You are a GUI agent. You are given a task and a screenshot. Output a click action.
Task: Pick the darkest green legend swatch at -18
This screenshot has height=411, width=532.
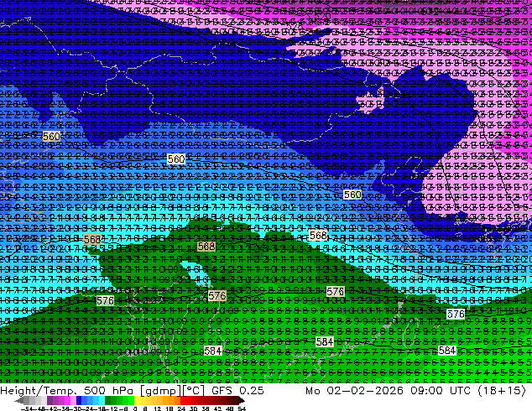click(107, 400)
